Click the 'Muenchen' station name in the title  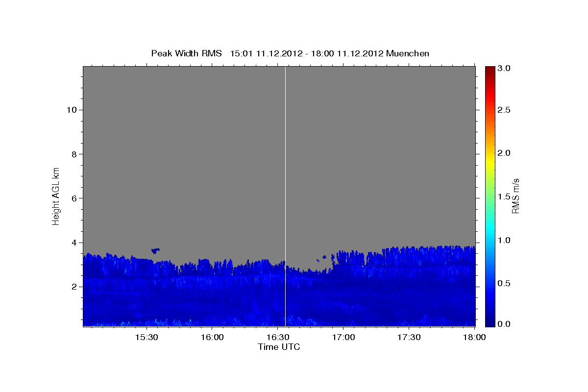[x=408, y=53]
